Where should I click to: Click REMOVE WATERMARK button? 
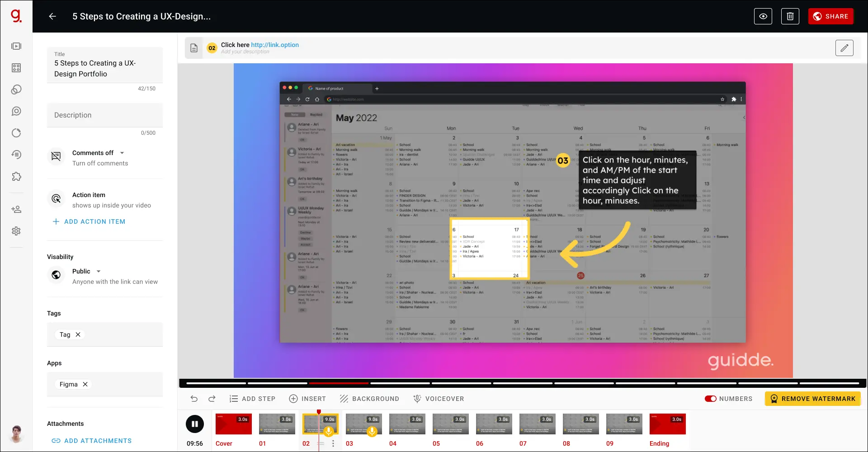click(813, 399)
